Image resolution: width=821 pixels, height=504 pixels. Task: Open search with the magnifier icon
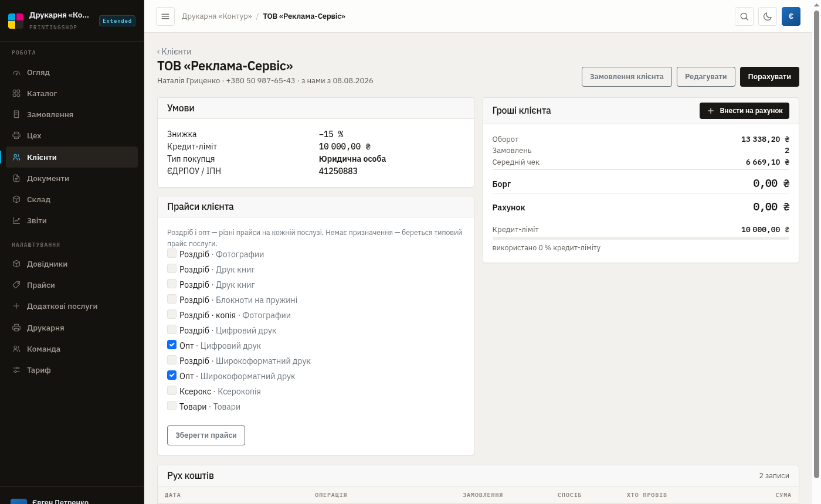[744, 16]
